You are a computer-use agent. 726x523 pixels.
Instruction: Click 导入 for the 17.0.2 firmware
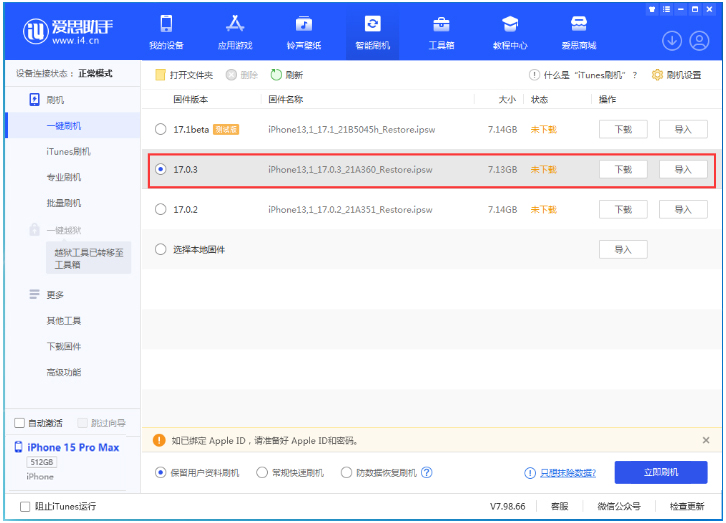683,210
